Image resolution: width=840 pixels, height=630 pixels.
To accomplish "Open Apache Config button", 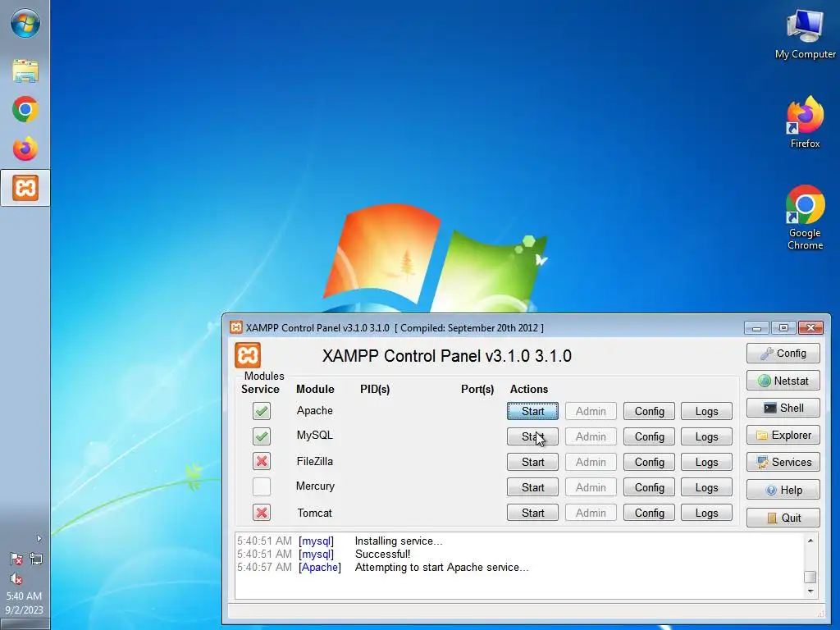I will [650, 411].
